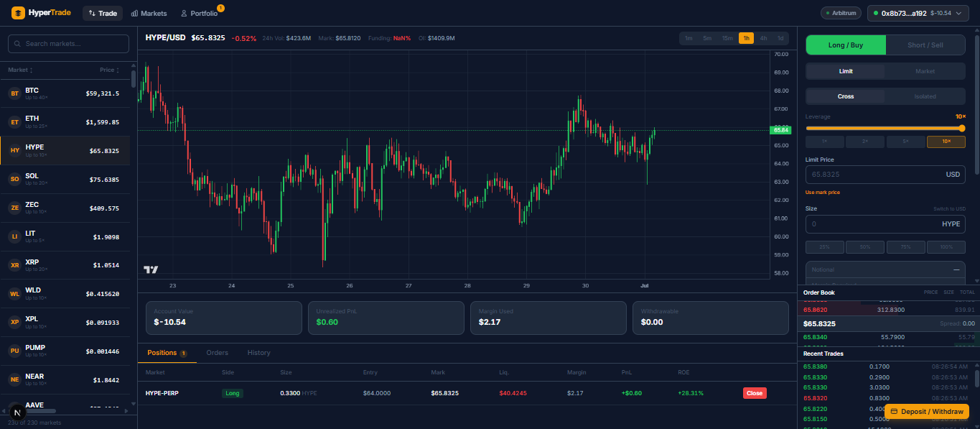980x429 pixels.
Task: Set size to 25%
Action: tap(825, 247)
